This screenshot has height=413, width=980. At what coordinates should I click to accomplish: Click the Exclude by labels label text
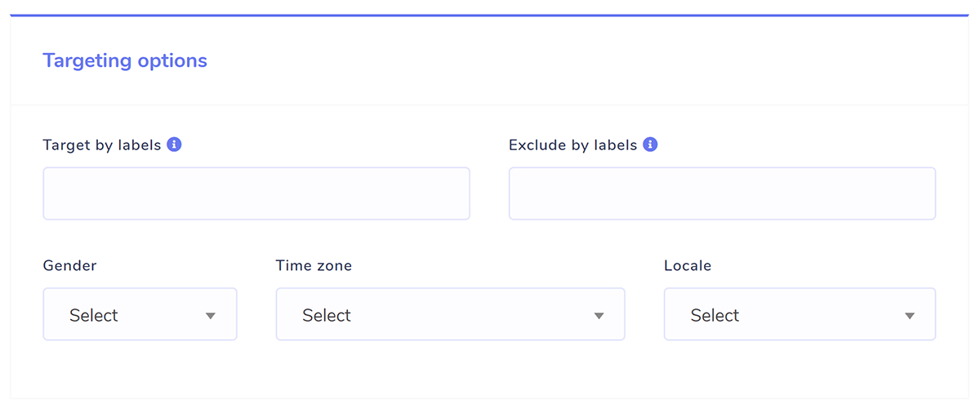pos(572,145)
